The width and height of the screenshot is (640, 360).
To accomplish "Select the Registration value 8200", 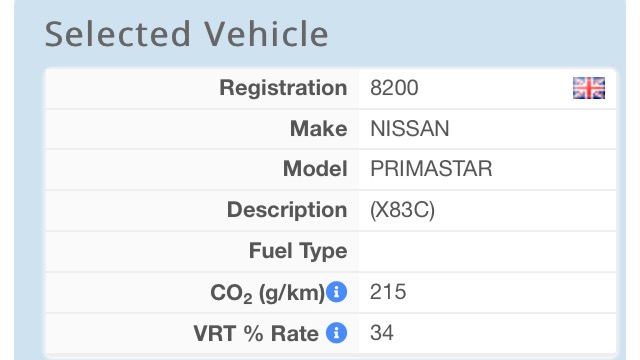I will click(394, 88).
